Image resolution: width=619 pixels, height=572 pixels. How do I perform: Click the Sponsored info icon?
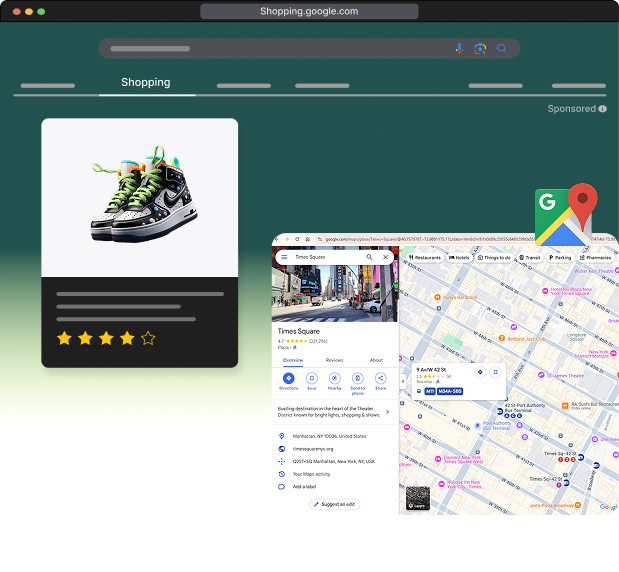click(x=602, y=109)
